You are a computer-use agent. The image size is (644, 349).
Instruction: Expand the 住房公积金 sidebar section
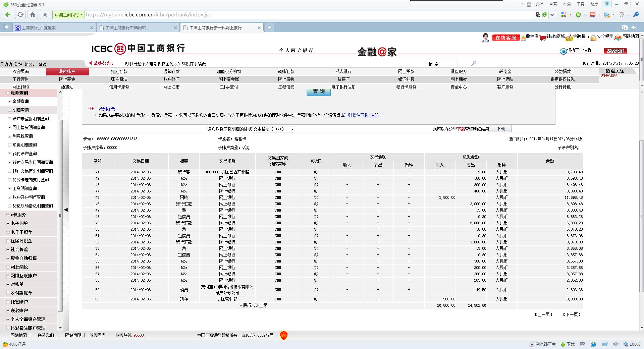click(21, 241)
